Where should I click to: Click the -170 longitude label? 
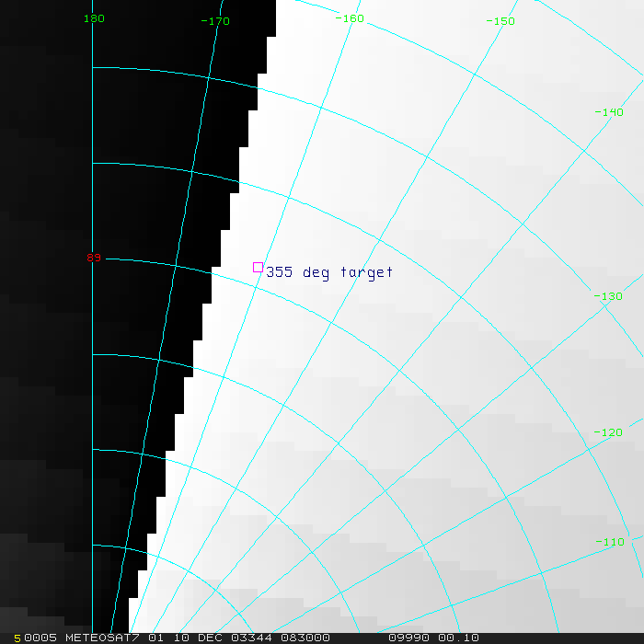pos(215,21)
